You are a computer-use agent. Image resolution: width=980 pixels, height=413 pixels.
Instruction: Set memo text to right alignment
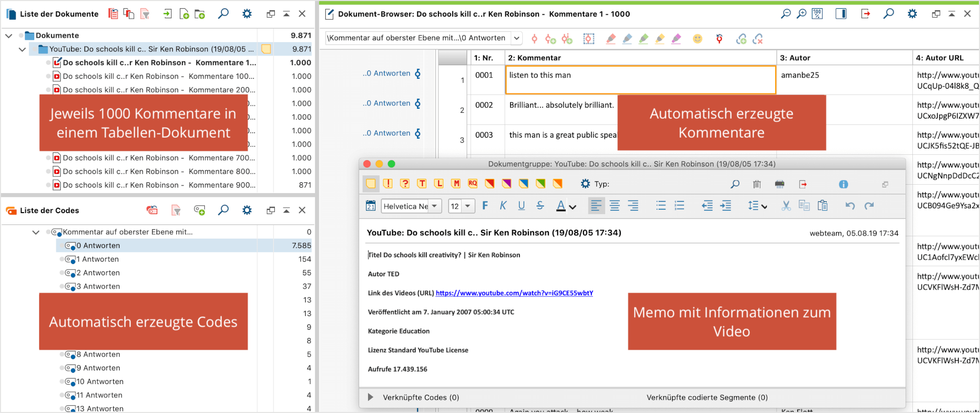[633, 206]
